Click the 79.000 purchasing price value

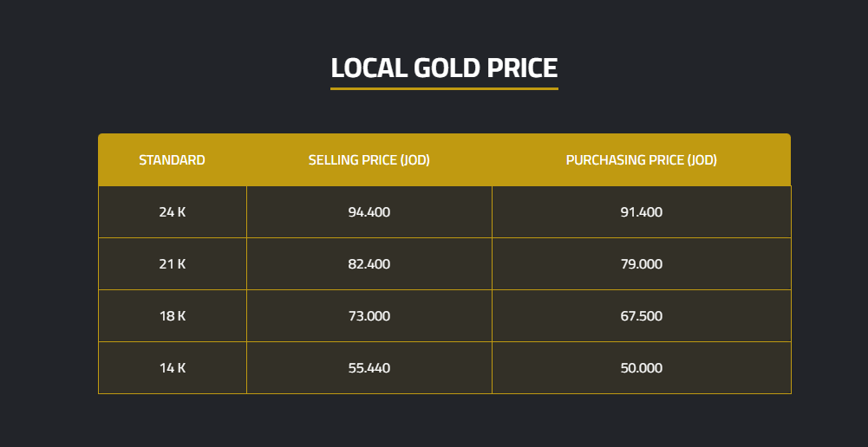click(x=642, y=264)
